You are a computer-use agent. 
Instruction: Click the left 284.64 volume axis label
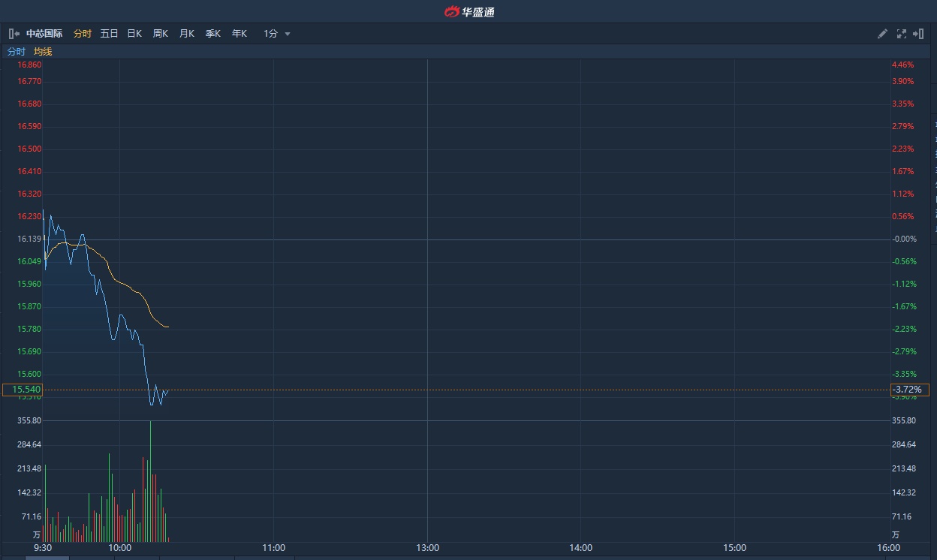click(29, 444)
